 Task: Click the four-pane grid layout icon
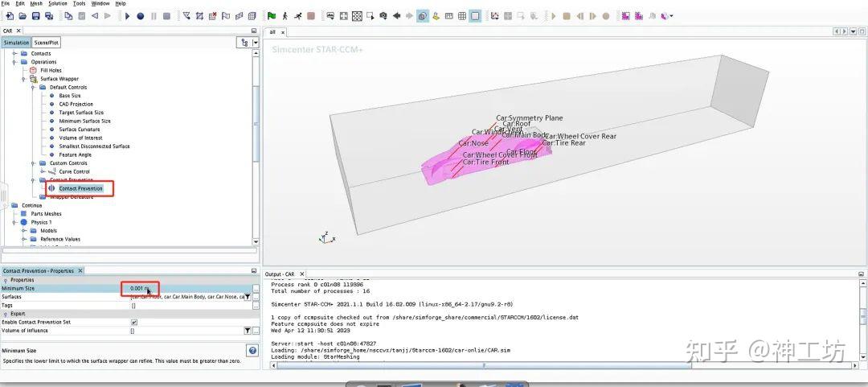[462, 16]
